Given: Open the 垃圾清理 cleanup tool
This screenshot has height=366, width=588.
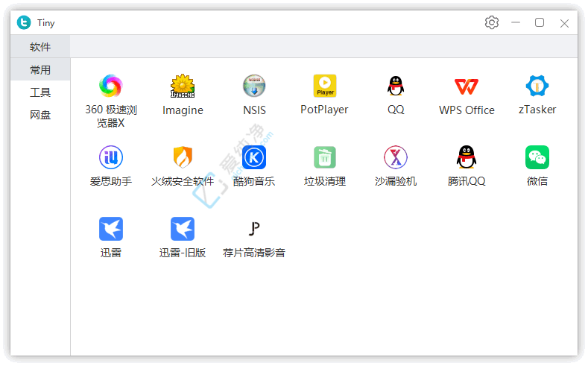Looking at the screenshot, I should coord(325,157).
